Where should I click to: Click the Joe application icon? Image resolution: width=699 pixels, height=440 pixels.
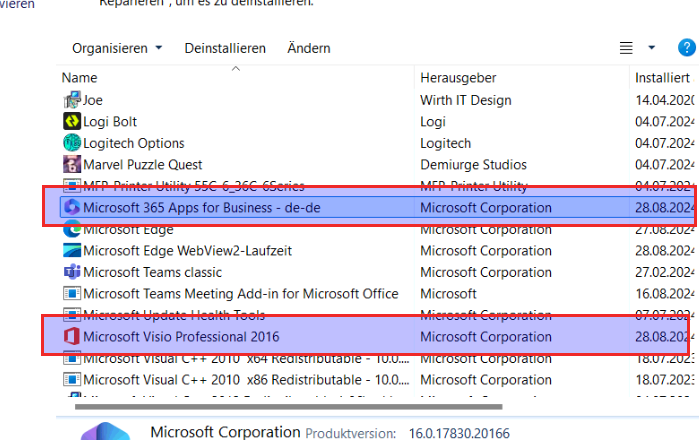71,100
